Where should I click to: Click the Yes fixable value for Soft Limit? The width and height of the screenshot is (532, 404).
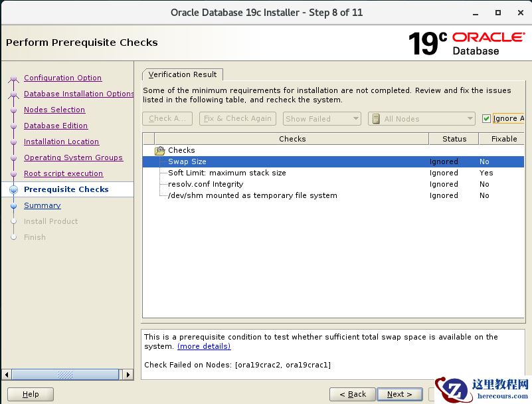tap(486, 173)
